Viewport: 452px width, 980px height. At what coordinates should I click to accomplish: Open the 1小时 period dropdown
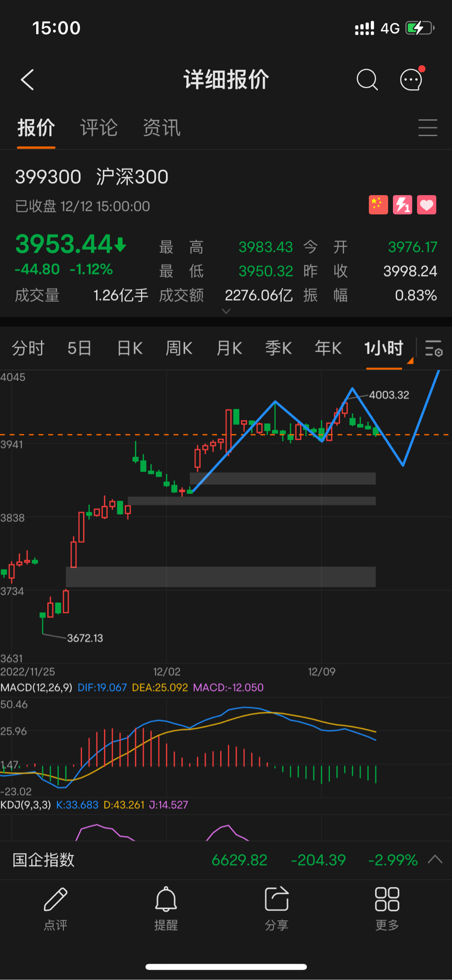(x=384, y=348)
